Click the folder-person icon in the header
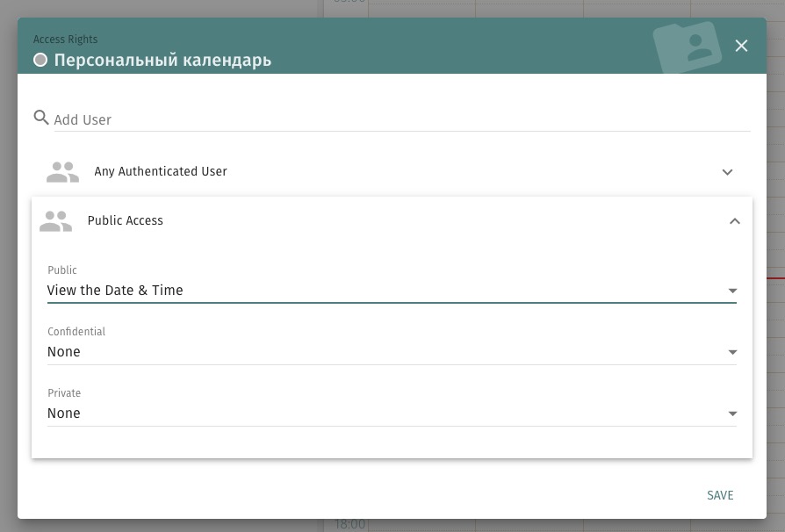Screen dimensions: 785x532 [x=689, y=47]
